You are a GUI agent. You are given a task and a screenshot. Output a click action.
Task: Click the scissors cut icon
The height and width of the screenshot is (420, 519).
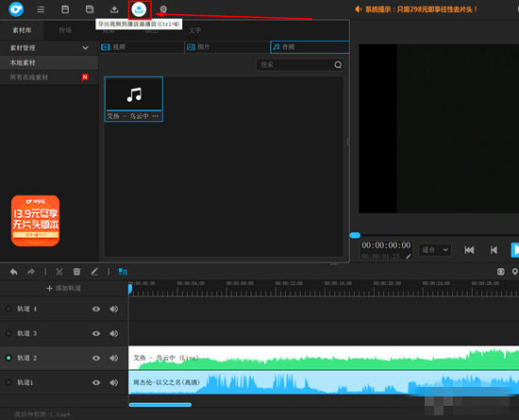[x=59, y=272]
